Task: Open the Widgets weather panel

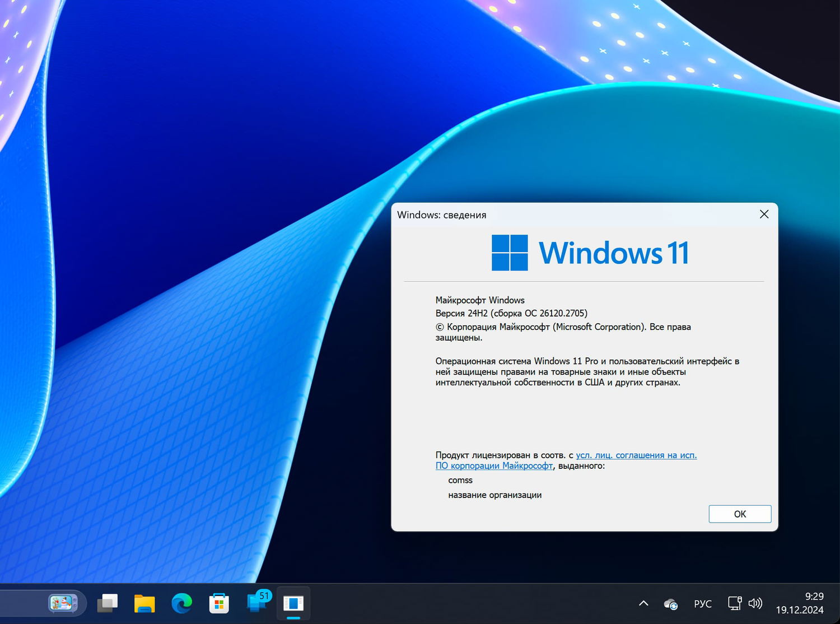Action: click(62, 603)
